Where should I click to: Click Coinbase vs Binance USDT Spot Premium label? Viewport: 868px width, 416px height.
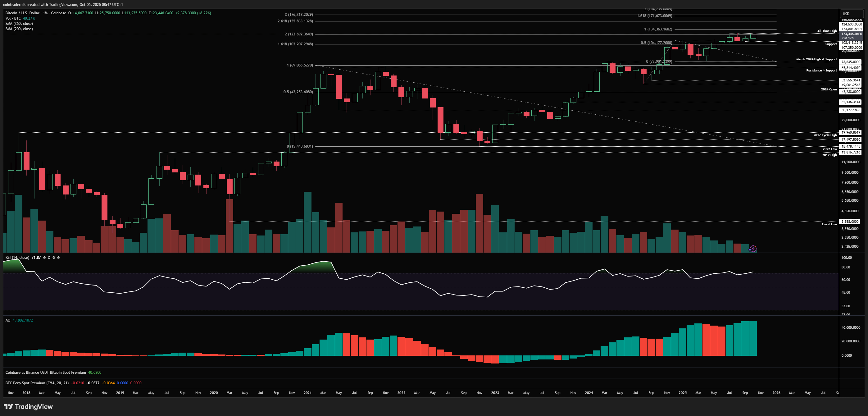click(x=45, y=373)
